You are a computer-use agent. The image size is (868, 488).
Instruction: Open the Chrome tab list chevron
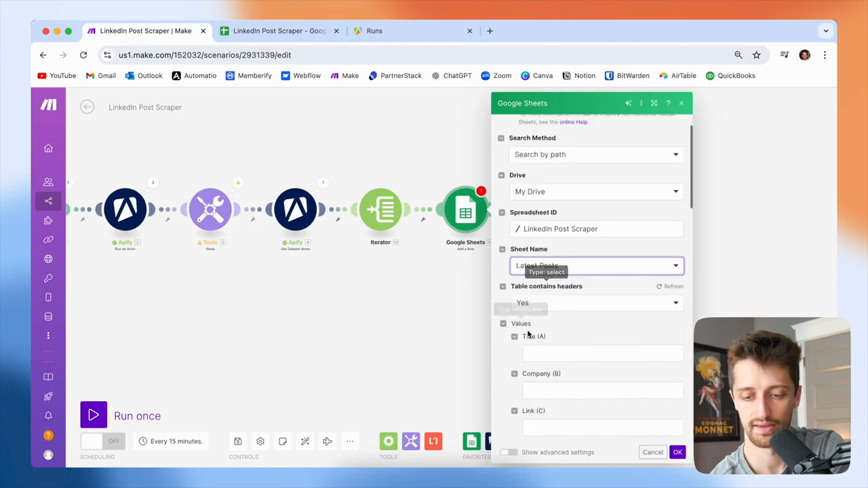pyautogui.click(x=826, y=30)
